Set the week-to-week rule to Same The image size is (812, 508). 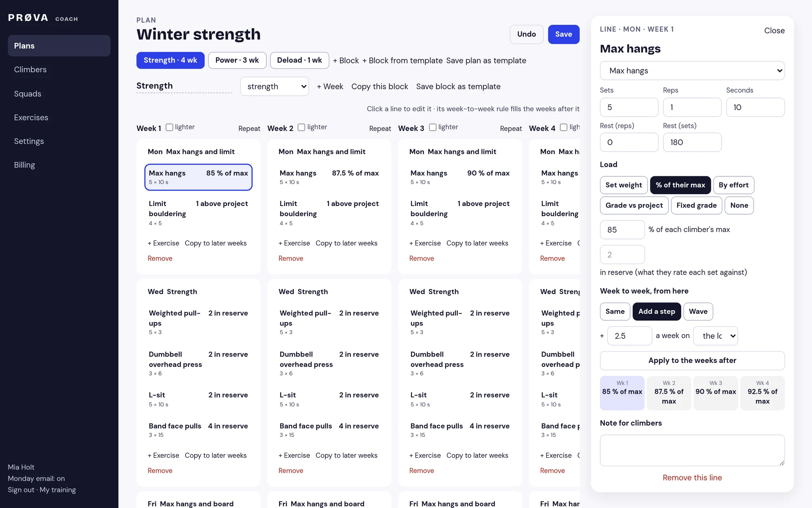click(615, 311)
